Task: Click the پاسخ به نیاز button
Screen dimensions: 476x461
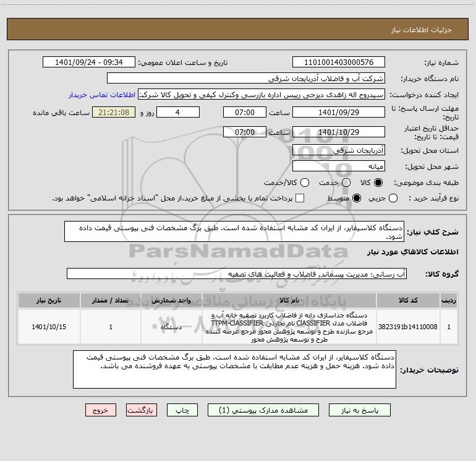Action: pos(359,410)
